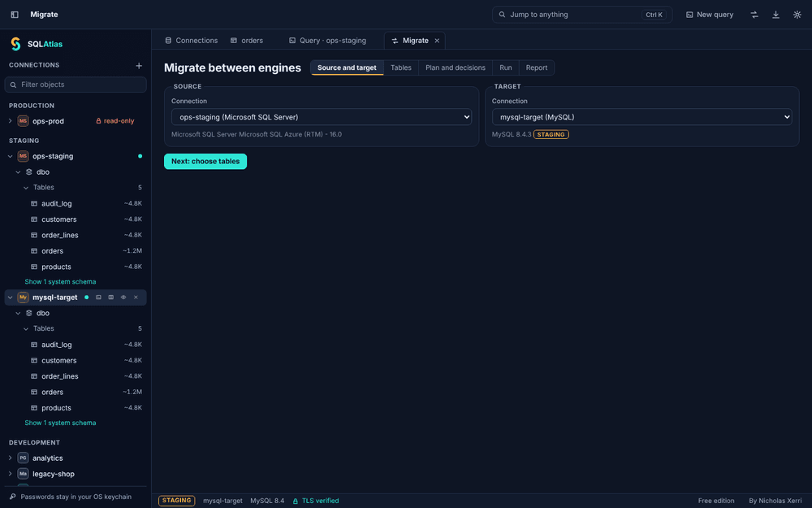Viewport: 812px width, 508px height.
Task: Toggle the eye icon on mysql-target row
Action: point(123,297)
